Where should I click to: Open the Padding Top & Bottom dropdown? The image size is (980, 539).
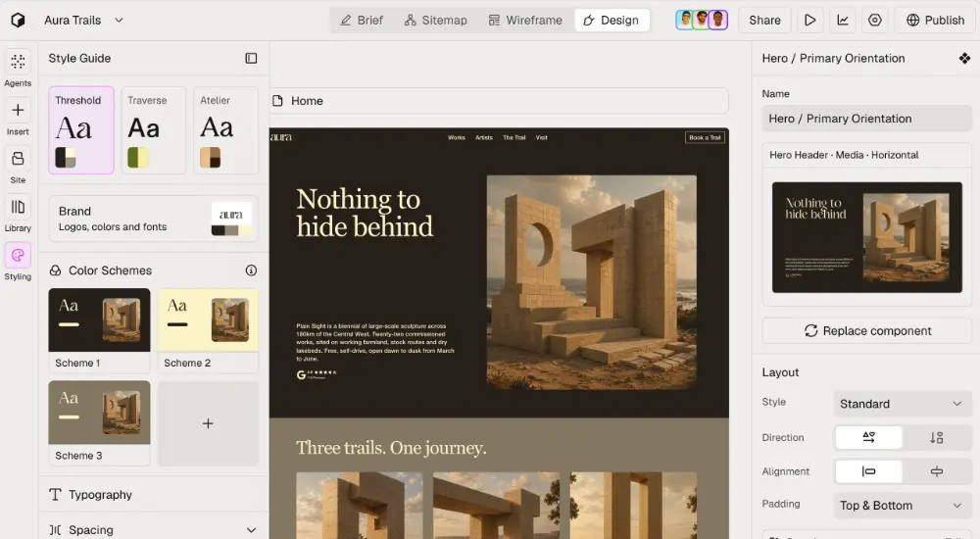(x=902, y=506)
